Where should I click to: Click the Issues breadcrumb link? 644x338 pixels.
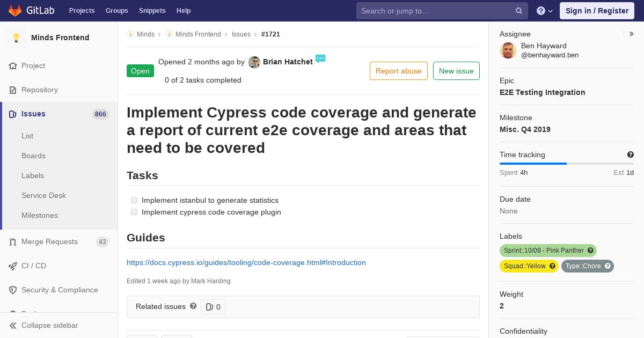(x=241, y=34)
